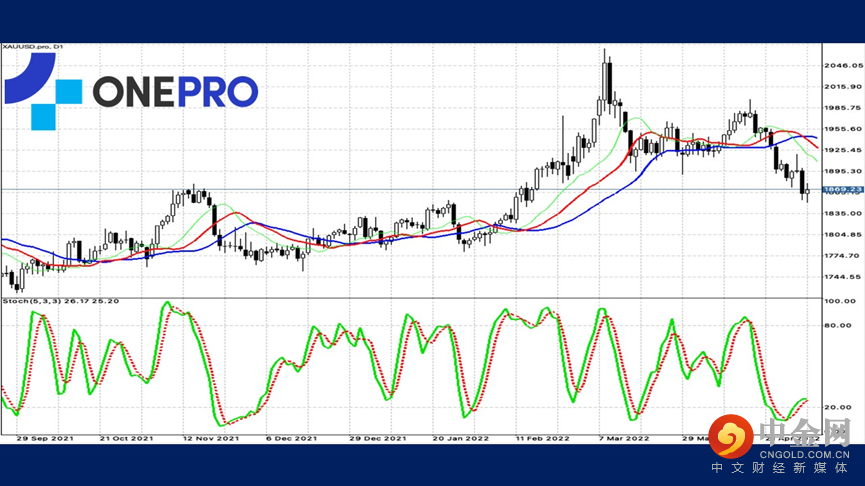Click the 1804.85 price axis label
Screen dimensions: 865x486
pyautogui.click(x=843, y=234)
